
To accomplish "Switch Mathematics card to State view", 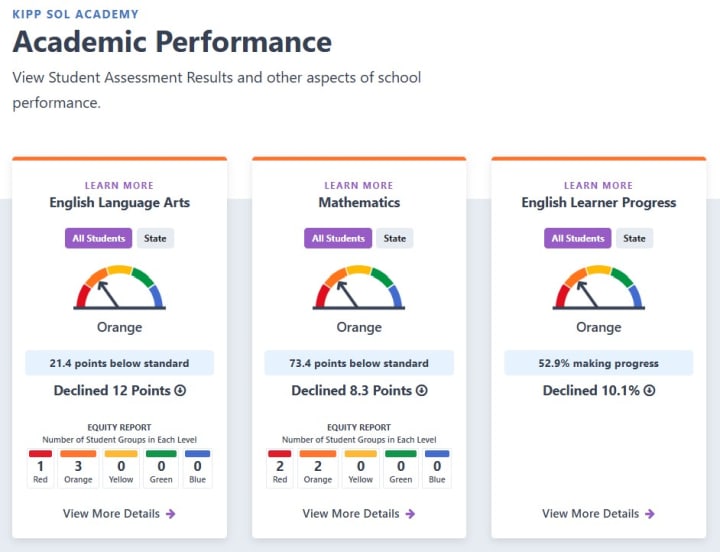I will (395, 239).
